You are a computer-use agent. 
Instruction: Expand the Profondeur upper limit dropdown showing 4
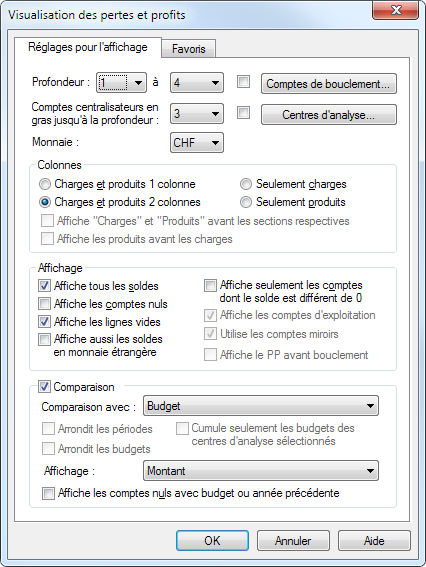coord(197,83)
